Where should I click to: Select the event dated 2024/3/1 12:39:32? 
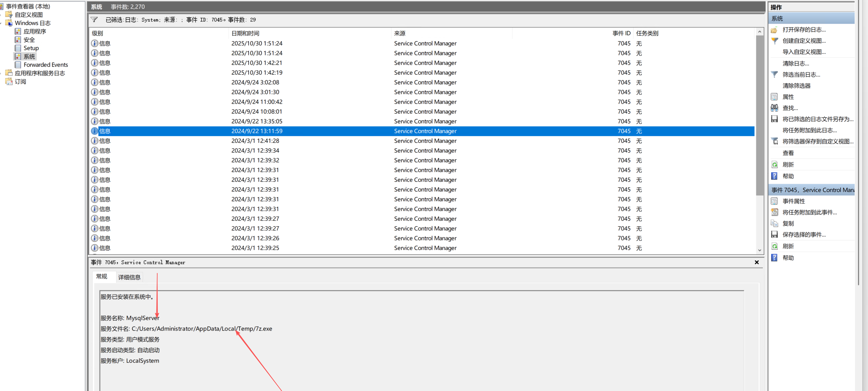click(x=422, y=160)
